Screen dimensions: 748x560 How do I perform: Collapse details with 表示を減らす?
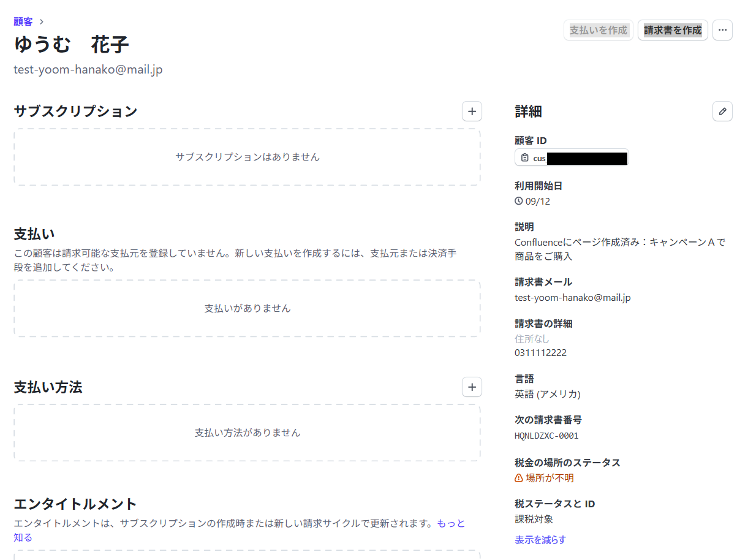[x=540, y=540]
